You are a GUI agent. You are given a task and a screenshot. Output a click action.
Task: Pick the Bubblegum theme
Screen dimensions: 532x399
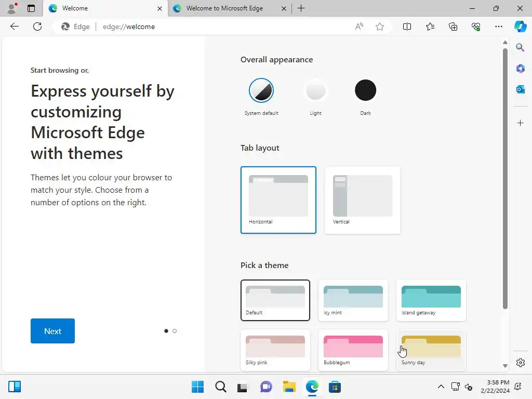[x=353, y=350]
